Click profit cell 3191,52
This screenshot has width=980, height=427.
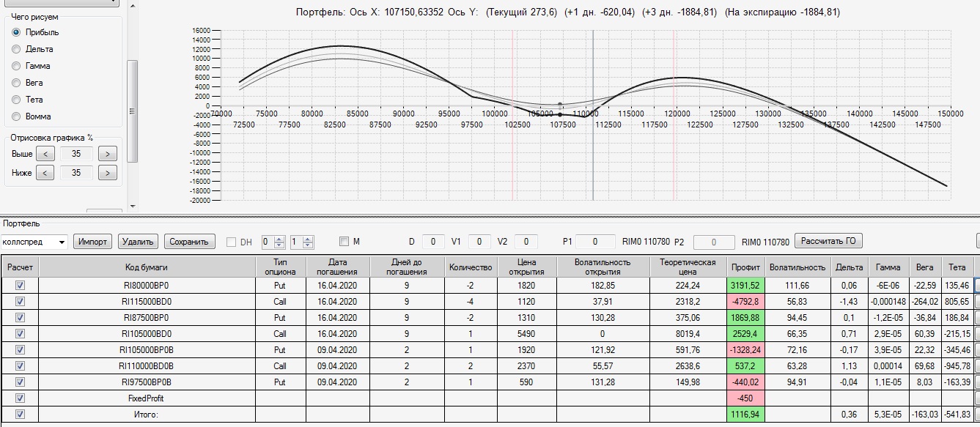click(x=746, y=286)
